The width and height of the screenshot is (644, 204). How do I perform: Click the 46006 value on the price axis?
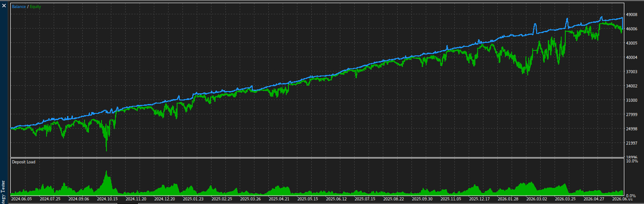tap(632, 29)
